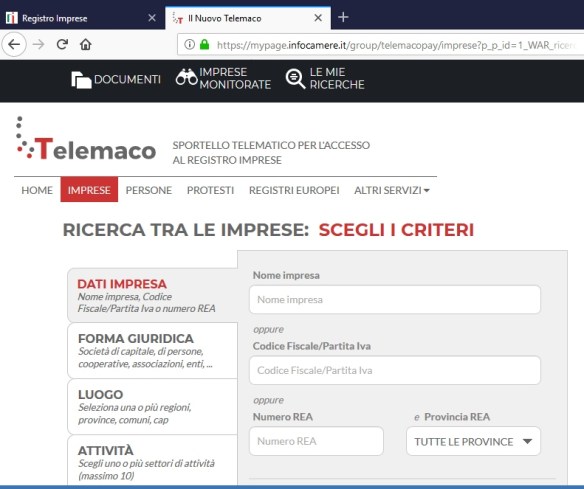
Task: Click the Numero REA label
Action: click(x=283, y=417)
